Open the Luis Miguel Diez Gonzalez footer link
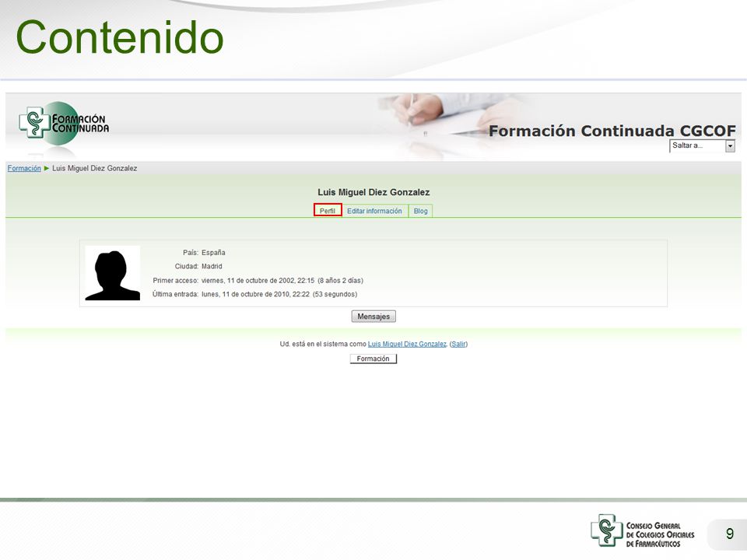This screenshot has width=747, height=560. (x=407, y=344)
